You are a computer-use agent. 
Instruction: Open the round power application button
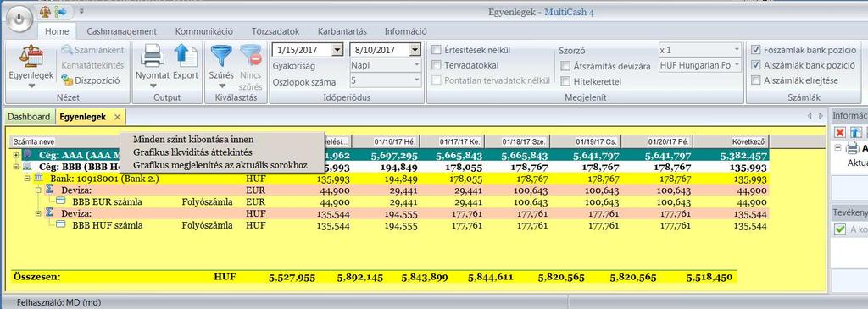click(19, 18)
